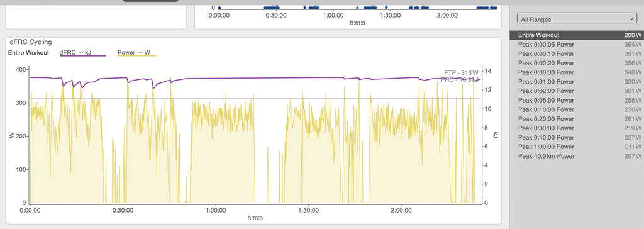644x229 pixels.
Task: Click the Entire Workout legend label
Action: pos(28,53)
